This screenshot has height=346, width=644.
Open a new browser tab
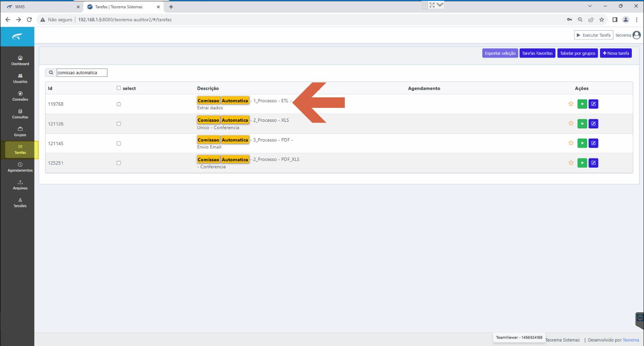[x=171, y=7]
